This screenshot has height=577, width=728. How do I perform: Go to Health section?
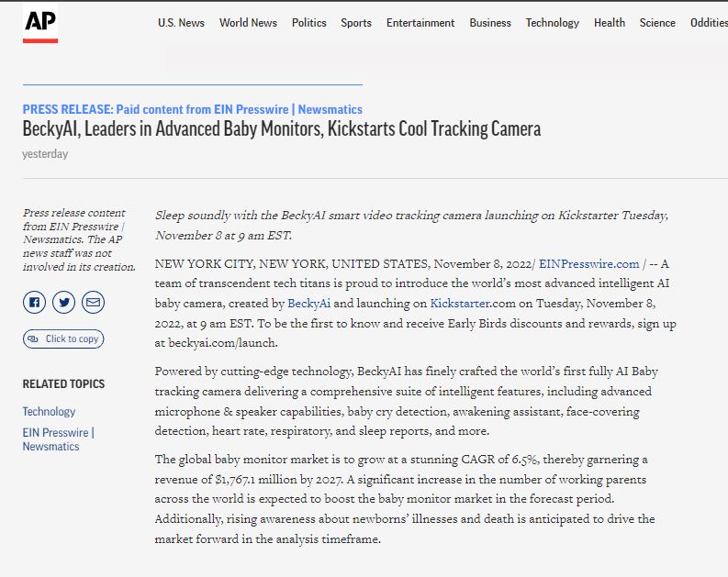(x=610, y=23)
